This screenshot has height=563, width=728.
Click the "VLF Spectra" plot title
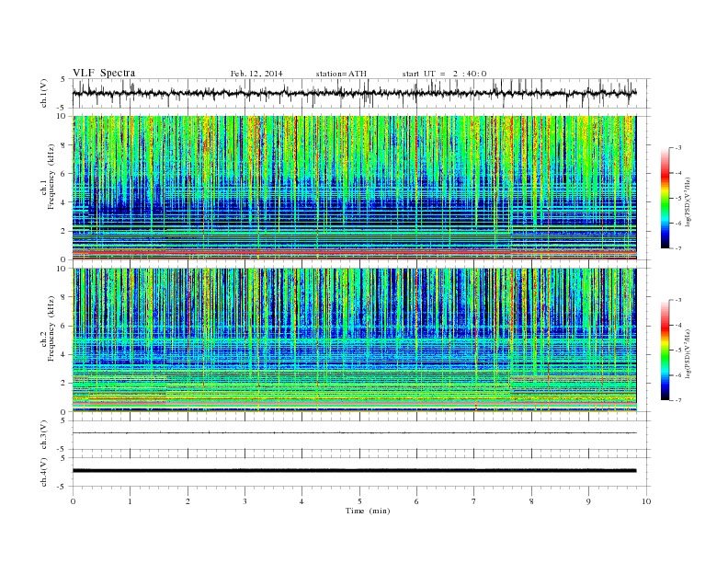tap(104, 73)
